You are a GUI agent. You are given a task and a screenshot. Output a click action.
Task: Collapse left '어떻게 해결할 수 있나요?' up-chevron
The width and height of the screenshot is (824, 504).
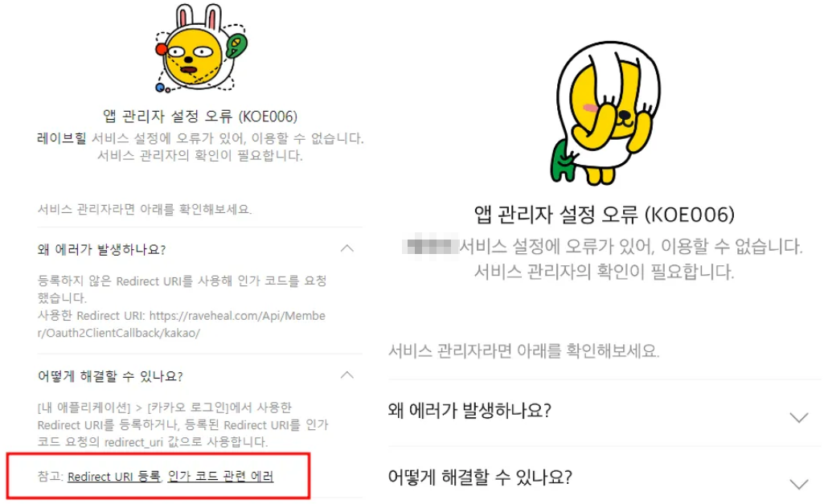[x=346, y=375]
